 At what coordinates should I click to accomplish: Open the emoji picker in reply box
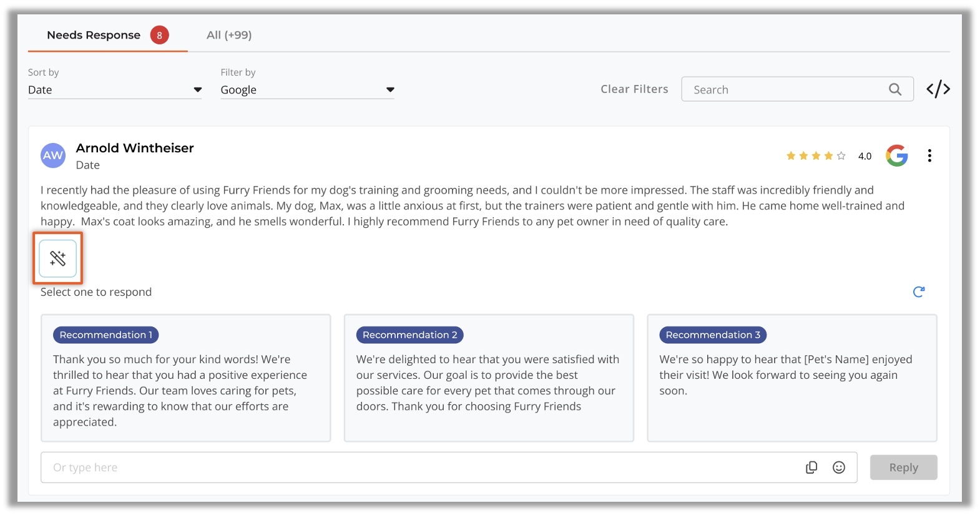point(838,467)
